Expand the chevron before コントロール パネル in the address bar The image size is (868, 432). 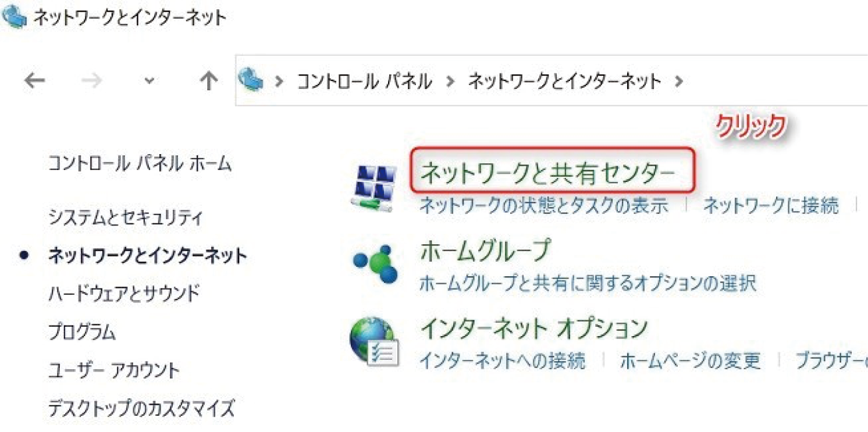[x=279, y=81]
